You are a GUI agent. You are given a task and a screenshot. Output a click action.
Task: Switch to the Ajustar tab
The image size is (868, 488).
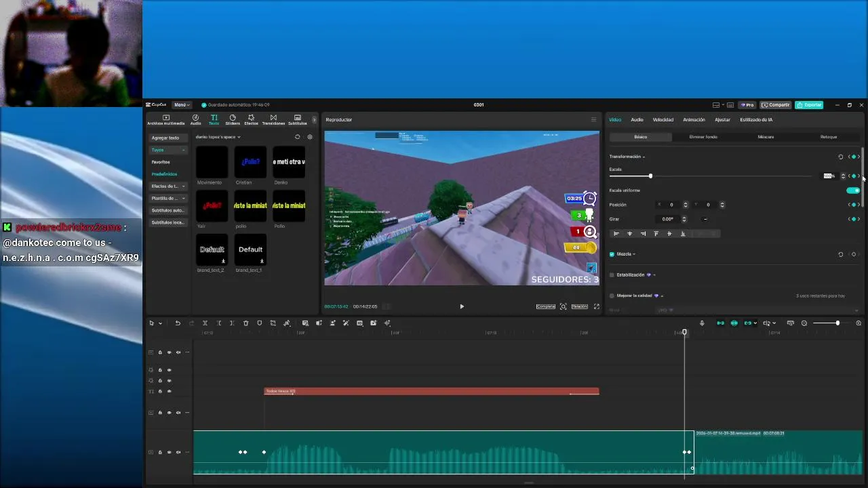(x=723, y=120)
